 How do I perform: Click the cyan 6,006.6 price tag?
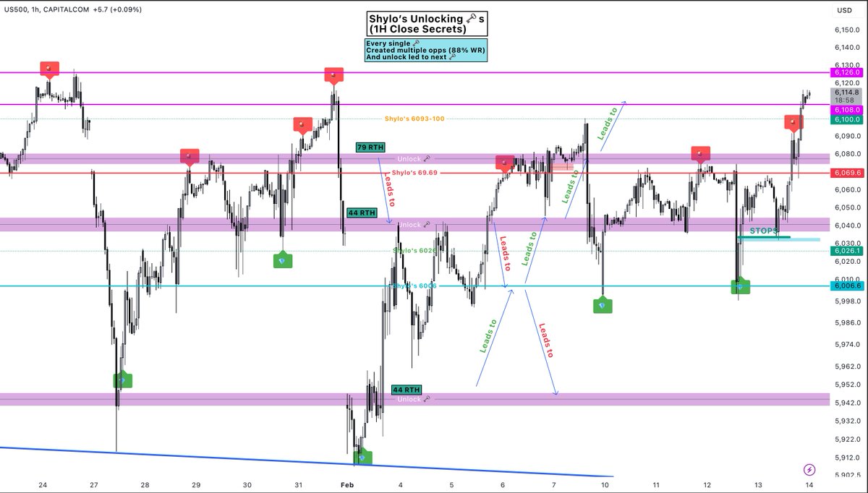[846, 286]
